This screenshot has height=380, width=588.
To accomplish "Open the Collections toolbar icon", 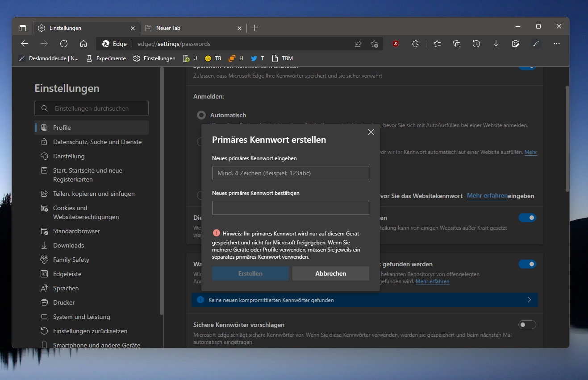I will click(457, 44).
